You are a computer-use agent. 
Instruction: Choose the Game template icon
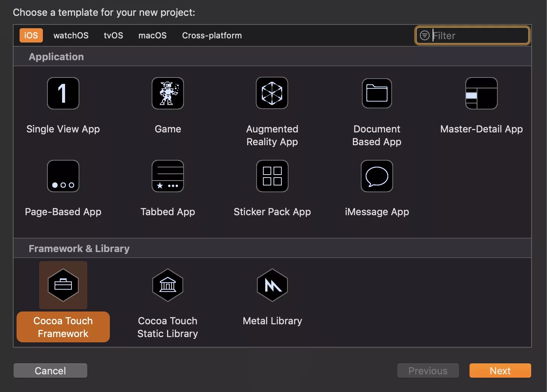click(x=168, y=93)
